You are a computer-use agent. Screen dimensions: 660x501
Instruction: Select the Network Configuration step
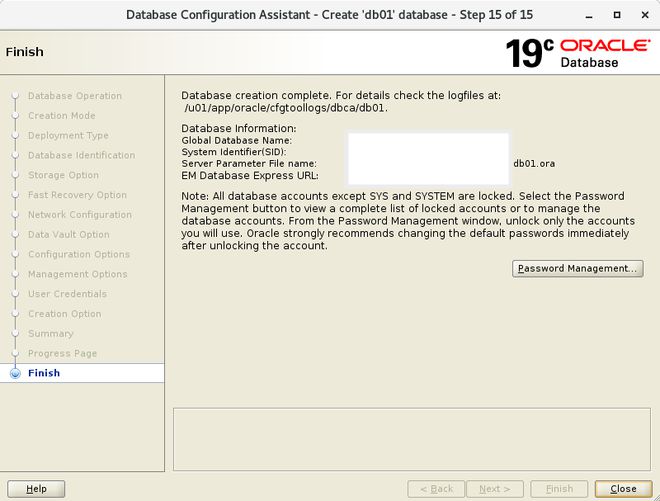[80, 215]
